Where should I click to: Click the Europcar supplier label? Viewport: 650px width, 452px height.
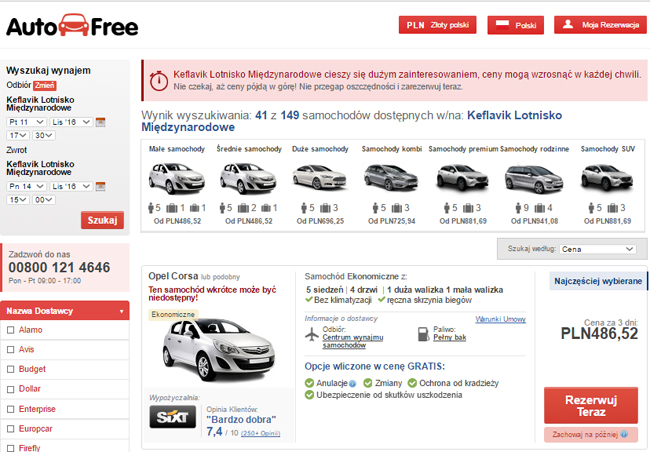[36, 429]
